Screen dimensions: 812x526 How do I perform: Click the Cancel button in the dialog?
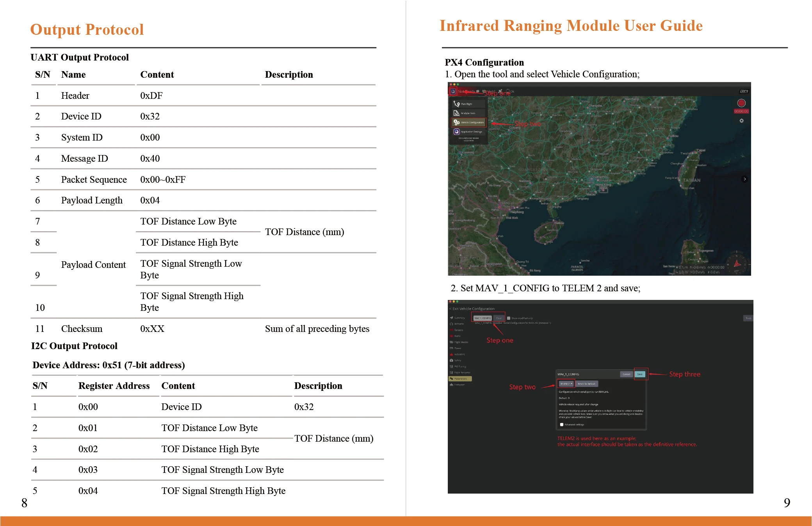point(626,374)
